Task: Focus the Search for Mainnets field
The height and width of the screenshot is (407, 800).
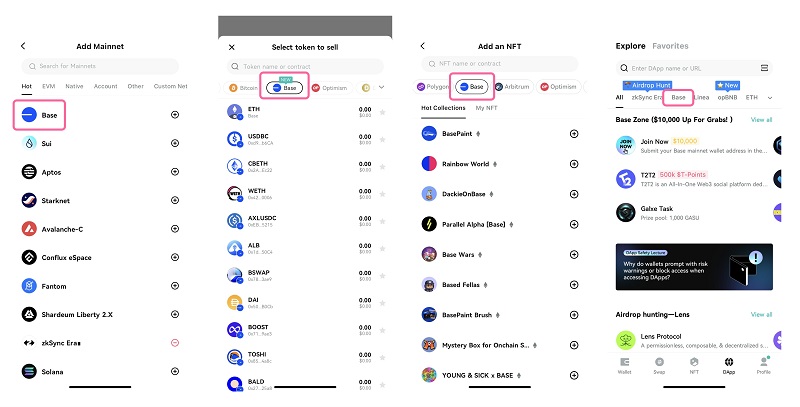Action: (100, 66)
